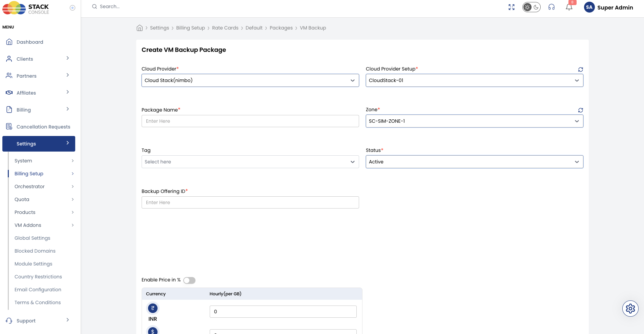This screenshot has width=644, height=334.
Task: Expand the Support menu chevron
Action: click(x=68, y=320)
